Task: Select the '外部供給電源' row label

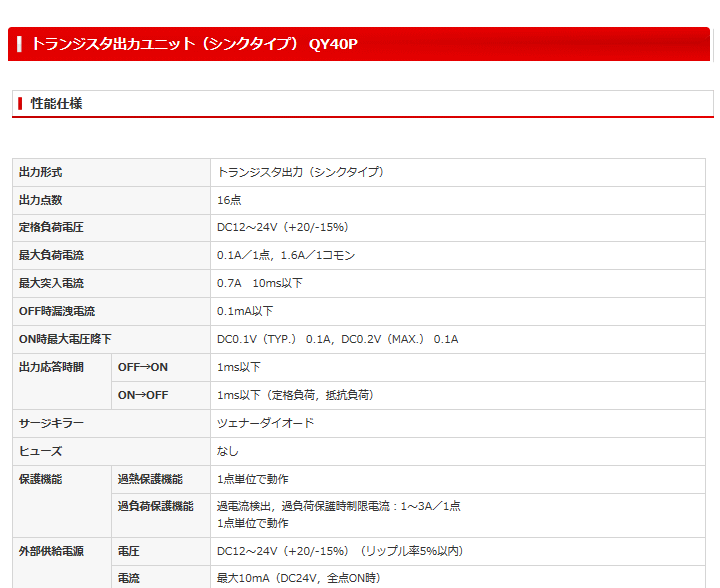Action: pos(51,552)
